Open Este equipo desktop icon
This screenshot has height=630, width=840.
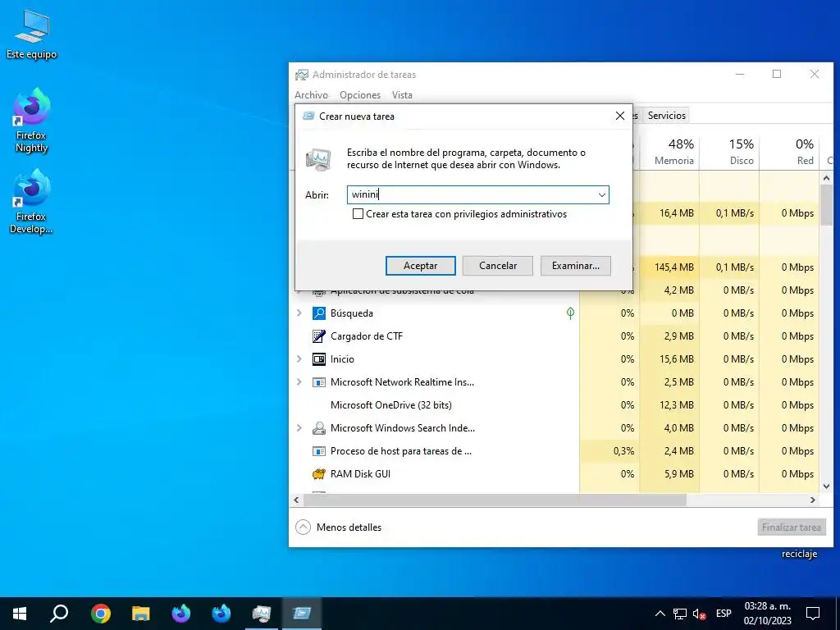tap(31, 34)
